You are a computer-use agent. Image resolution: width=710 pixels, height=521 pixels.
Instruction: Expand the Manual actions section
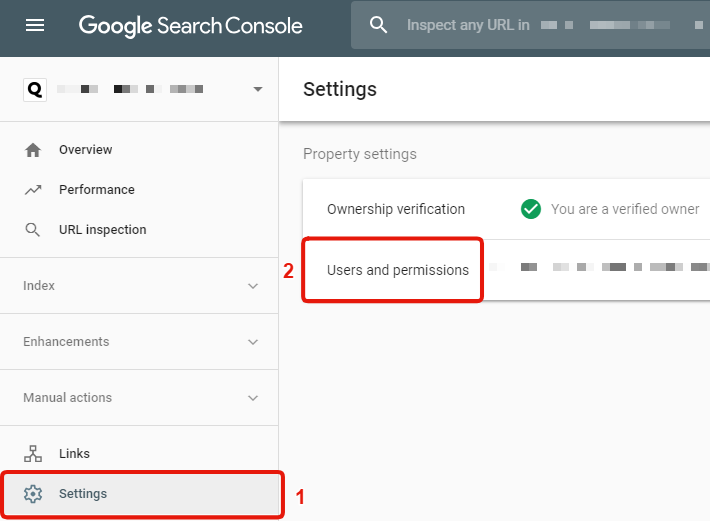[x=252, y=398]
